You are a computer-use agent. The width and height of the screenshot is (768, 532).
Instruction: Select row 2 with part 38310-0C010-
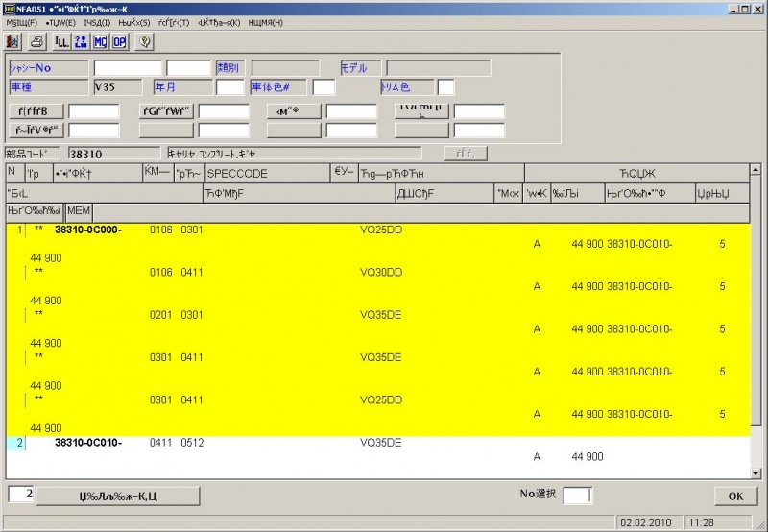coord(87,443)
